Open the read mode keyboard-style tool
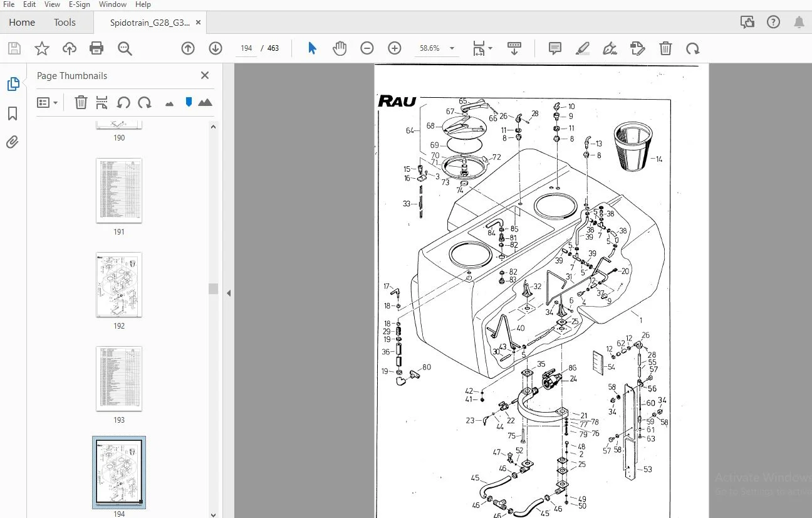812x518 pixels. pyautogui.click(x=514, y=48)
